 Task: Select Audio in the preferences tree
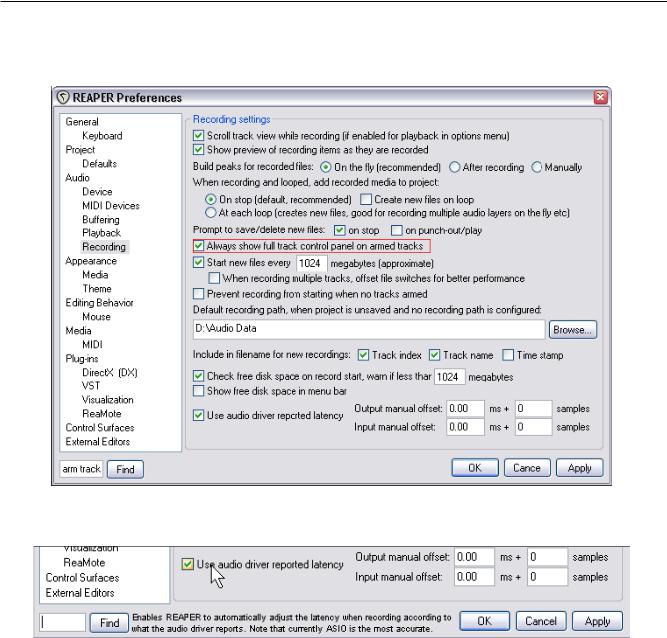point(77,178)
